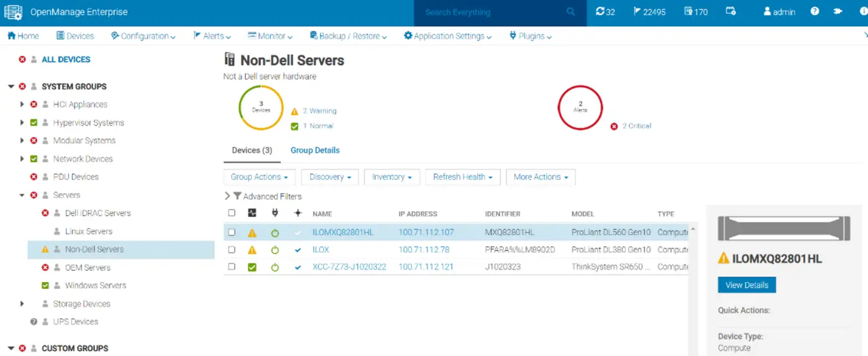Open the Inventory dropdown button
This screenshot has width=868, height=356.
point(392,177)
